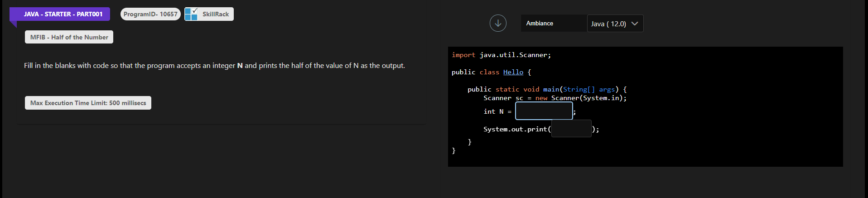Screen dimensions: 868x198
Task: Click the SkillRack checkered logo icon
Action: tap(191, 14)
